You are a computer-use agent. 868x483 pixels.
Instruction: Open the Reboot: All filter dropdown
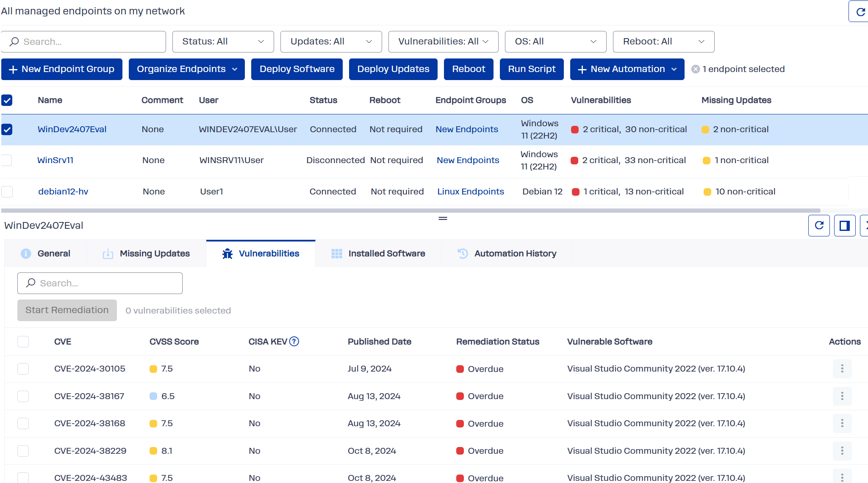point(664,42)
